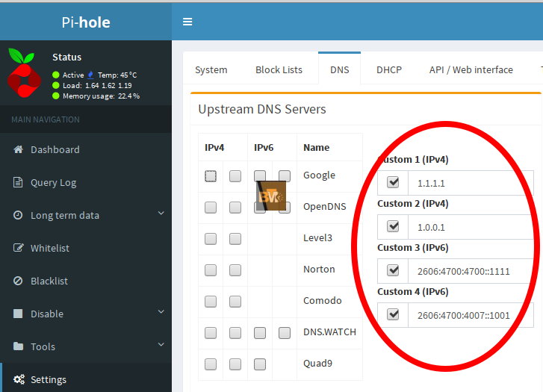Enable second IPv4 checkbox for Norton

click(235, 270)
